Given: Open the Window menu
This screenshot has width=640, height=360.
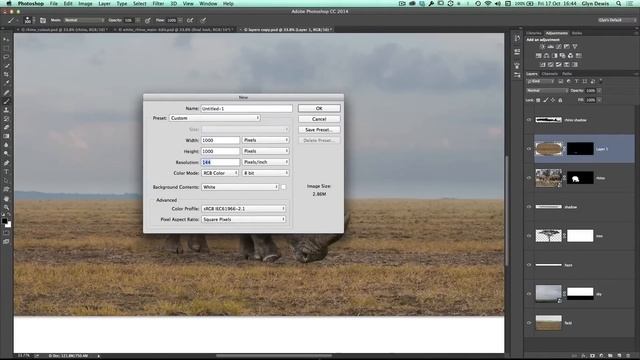Looking at the screenshot, I should (208, 3).
